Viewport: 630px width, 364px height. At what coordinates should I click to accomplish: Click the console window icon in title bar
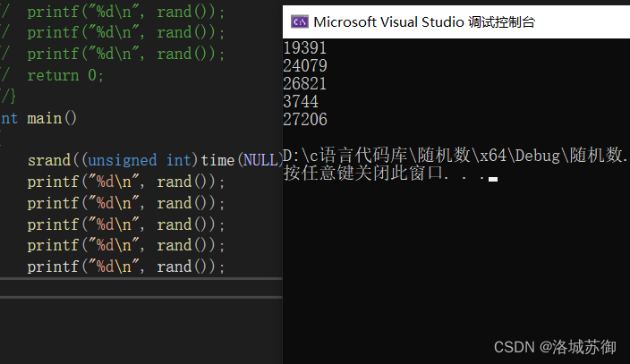pos(299,22)
